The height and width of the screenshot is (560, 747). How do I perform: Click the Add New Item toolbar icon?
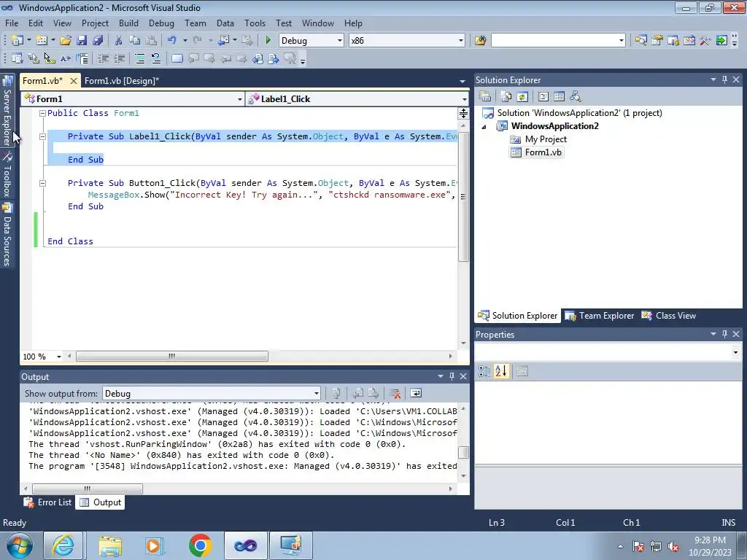click(42, 41)
